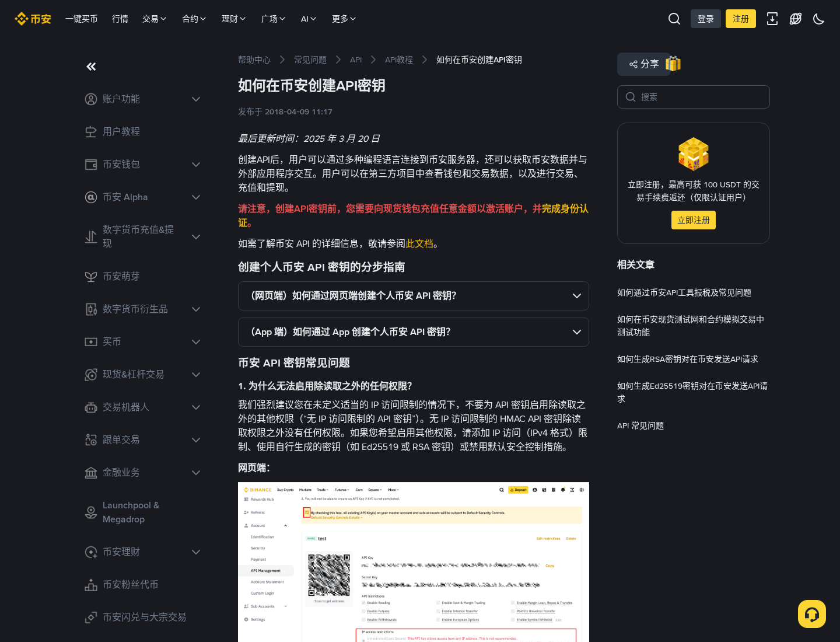Click the 币安粉丝代币 icon
840x642 pixels.
(91, 585)
